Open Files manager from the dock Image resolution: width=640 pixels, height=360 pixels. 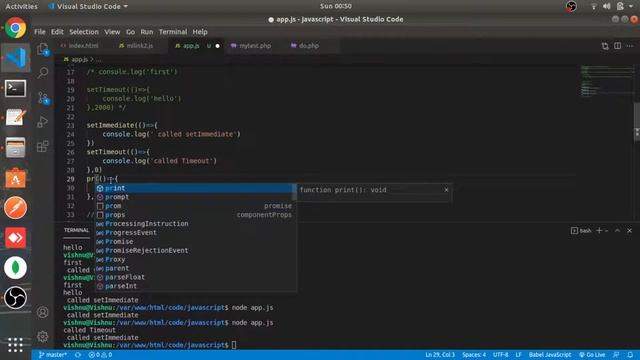[x=16, y=148]
